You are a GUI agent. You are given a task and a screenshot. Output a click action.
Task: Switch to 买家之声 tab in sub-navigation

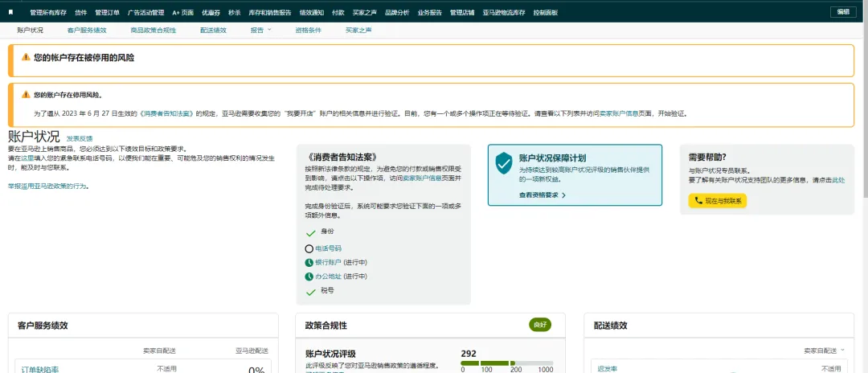pos(358,31)
